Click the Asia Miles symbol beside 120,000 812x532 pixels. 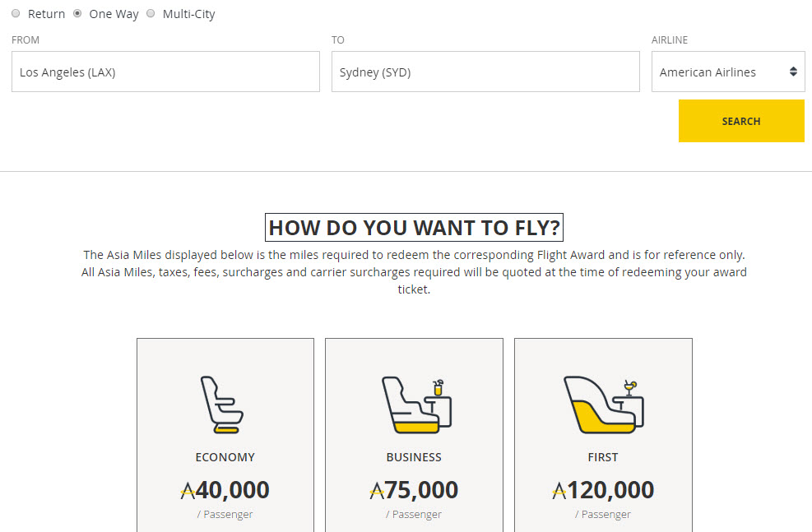click(x=561, y=489)
